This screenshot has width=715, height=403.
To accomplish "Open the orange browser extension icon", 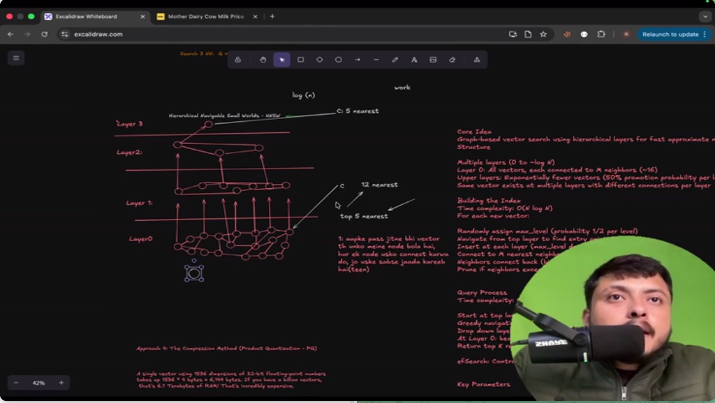I will [567, 34].
